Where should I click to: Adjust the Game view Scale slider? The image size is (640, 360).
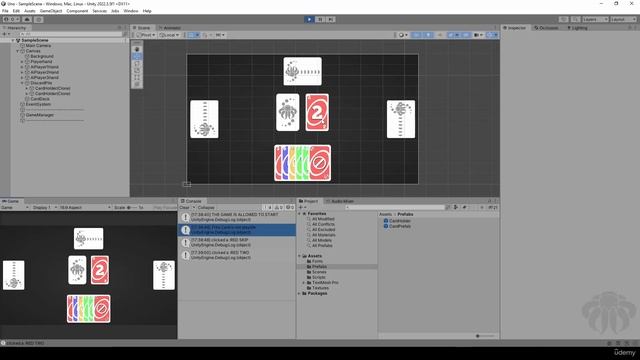pos(132,207)
